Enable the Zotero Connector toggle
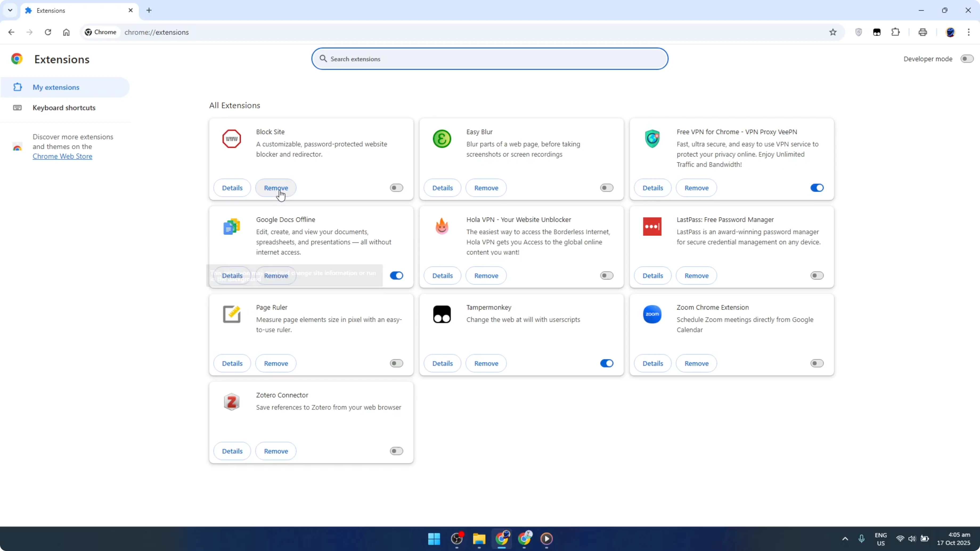 397,451
